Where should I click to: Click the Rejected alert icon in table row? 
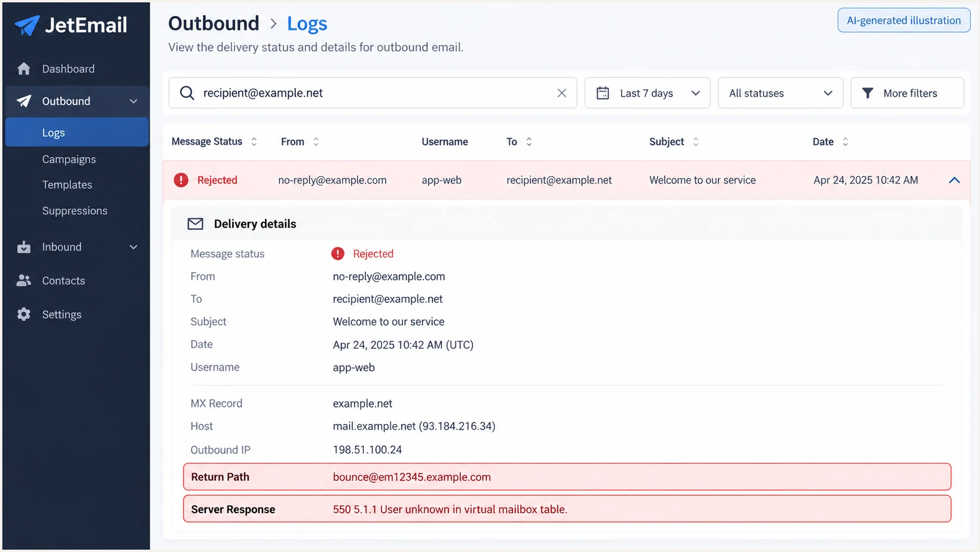(181, 180)
